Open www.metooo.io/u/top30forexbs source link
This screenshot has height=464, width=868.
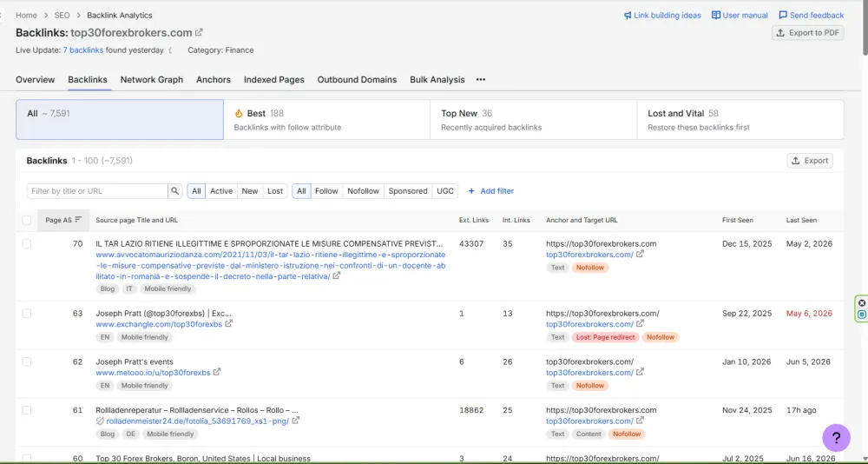pyautogui.click(x=153, y=373)
